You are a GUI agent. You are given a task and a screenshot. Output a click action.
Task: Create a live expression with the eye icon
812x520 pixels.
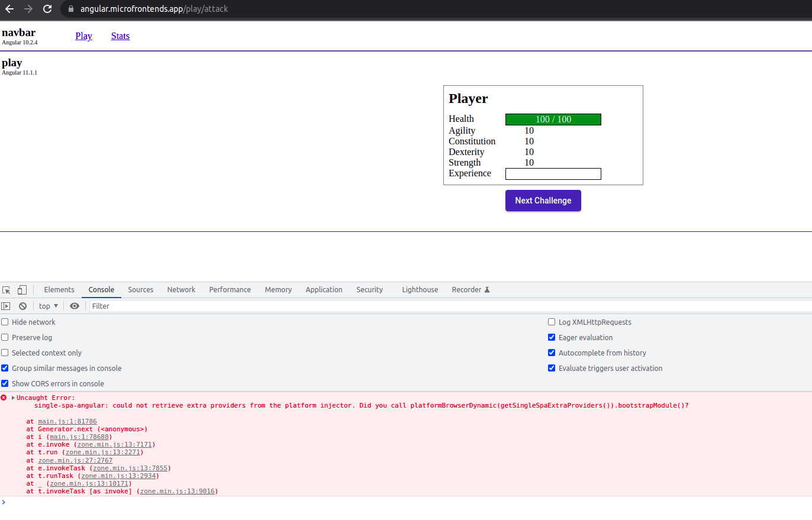pos(75,306)
